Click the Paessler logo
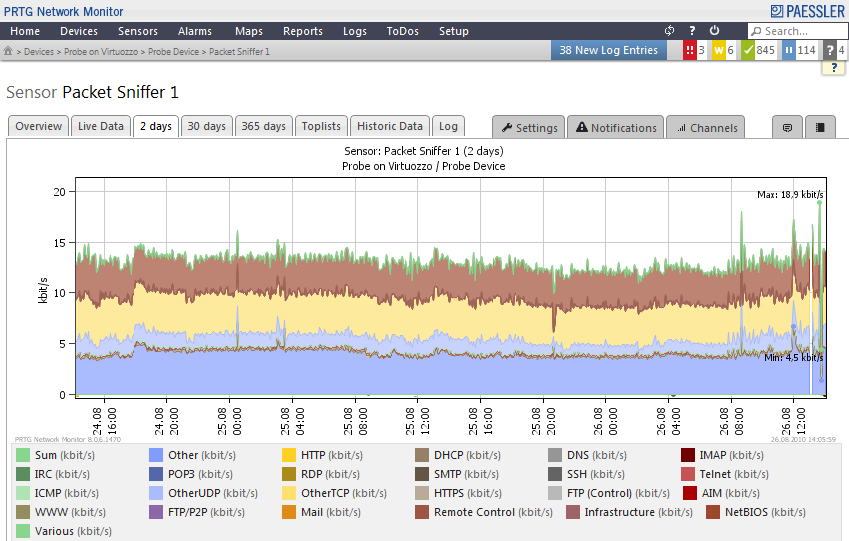This screenshot has width=849, height=541. coord(808,11)
